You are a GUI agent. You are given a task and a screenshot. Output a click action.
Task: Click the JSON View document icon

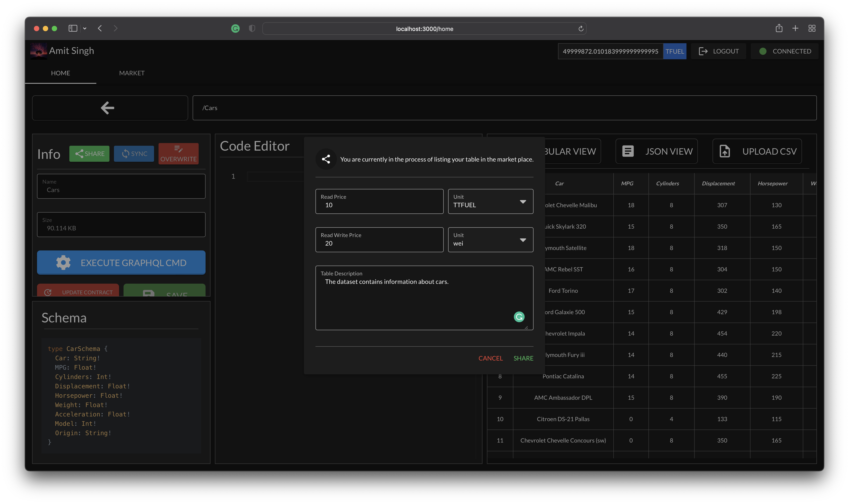click(x=627, y=151)
